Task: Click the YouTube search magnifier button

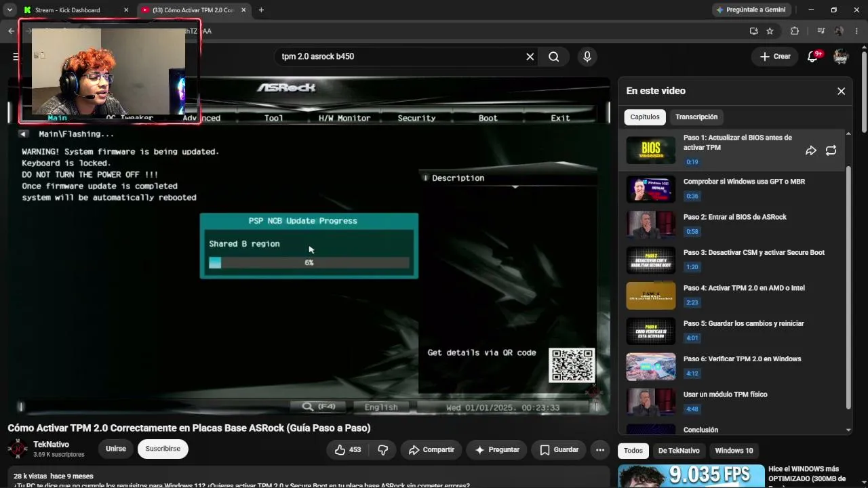Action: tap(554, 56)
